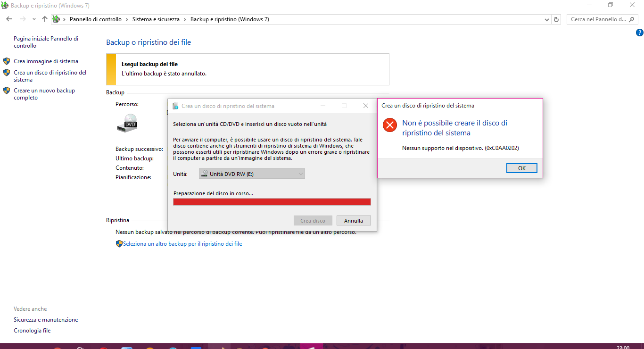644x349 pixels.
Task: Refresh the Control Panel address bar
Action: [x=556, y=19]
